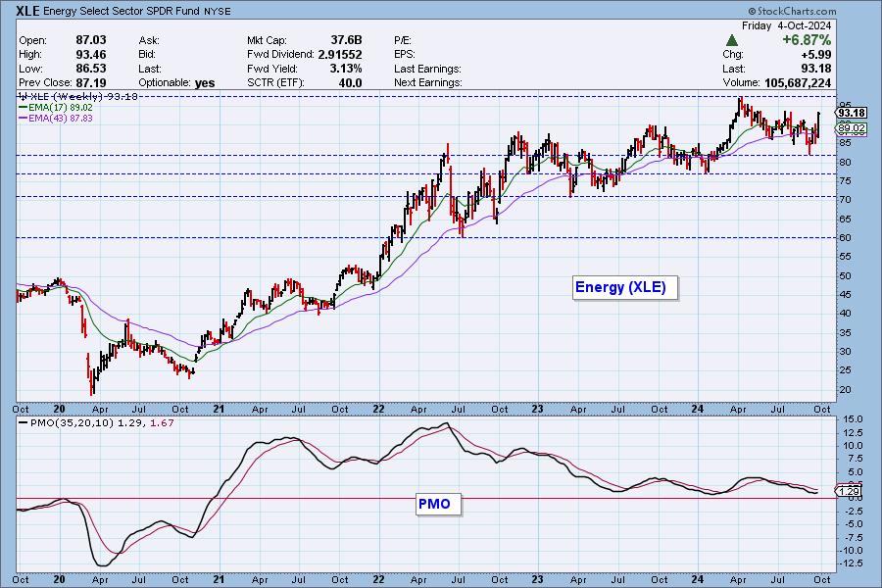The width and height of the screenshot is (882, 588).
Task: Click the 50 price axis label
Action: pyautogui.click(x=845, y=276)
